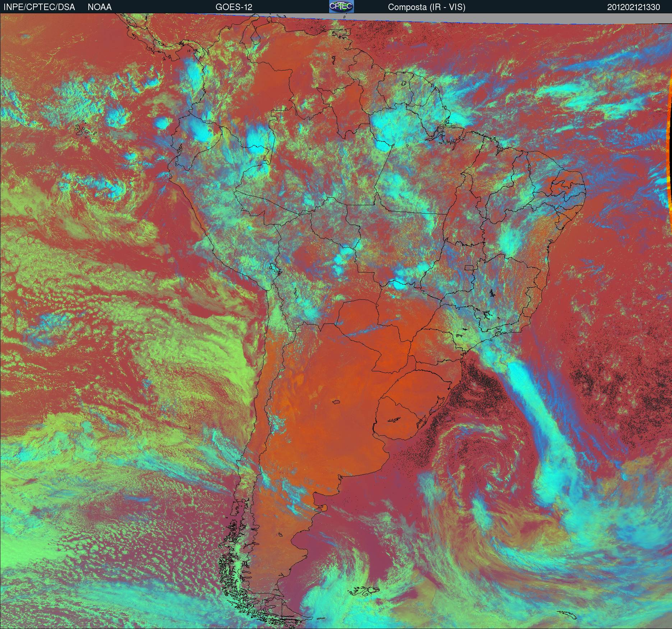Click the INPE/CPTEC/DSA header text
This screenshot has width=672, height=629.
tap(39, 7)
